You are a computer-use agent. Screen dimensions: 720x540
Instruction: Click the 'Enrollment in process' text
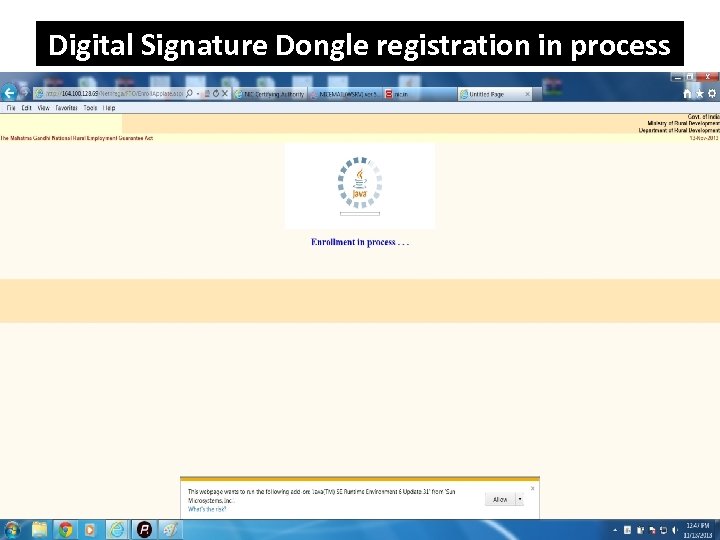(360, 242)
